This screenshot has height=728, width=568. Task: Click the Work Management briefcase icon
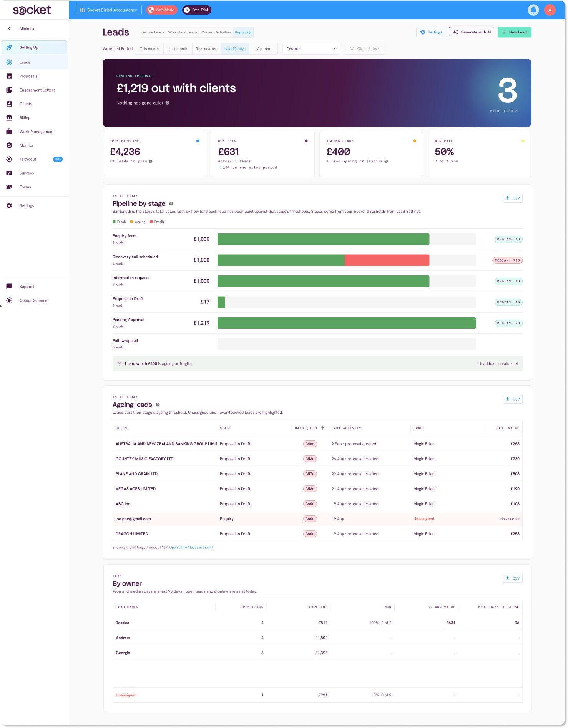point(9,132)
